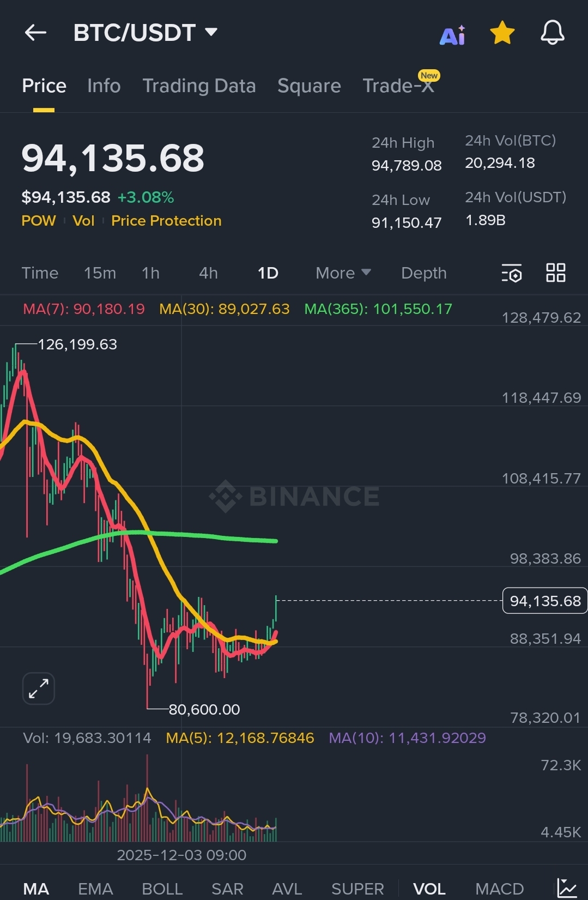588x900 pixels.
Task: Open the chart settings icon
Action: (512, 273)
